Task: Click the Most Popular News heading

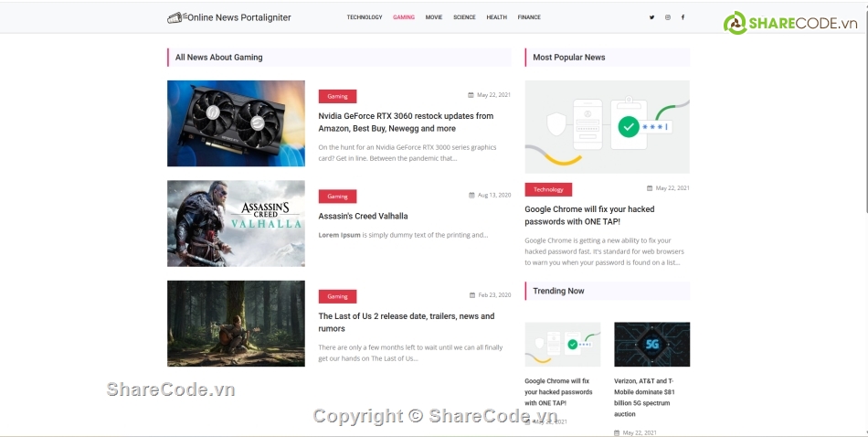Action: [x=568, y=57]
